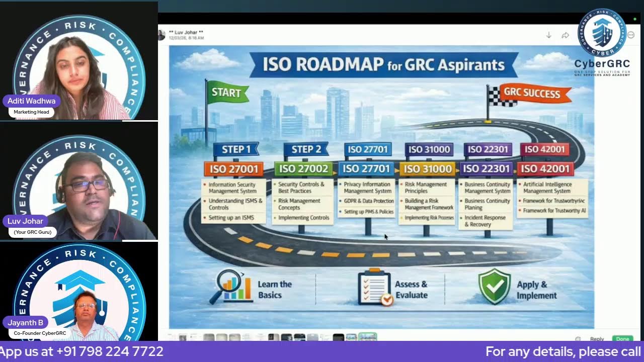Click the green Done button

coord(622,339)
